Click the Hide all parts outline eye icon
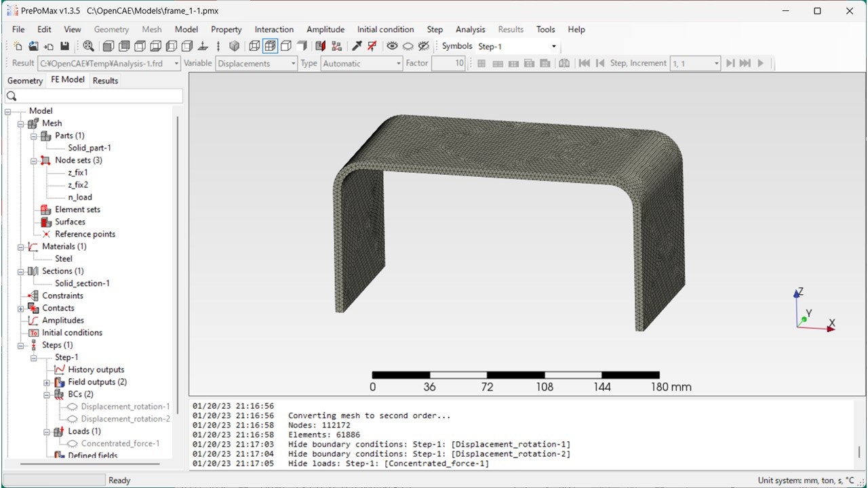 coord(408,46)
